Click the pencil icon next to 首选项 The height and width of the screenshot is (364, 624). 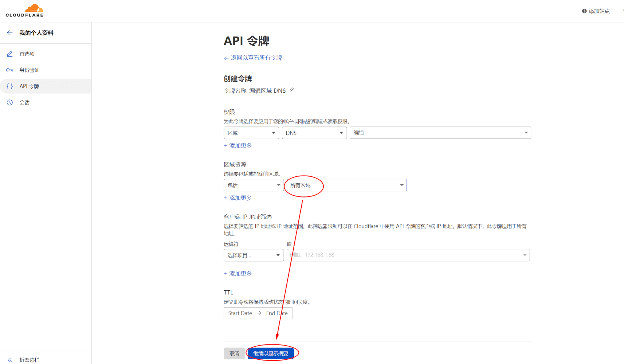[10, 54]
